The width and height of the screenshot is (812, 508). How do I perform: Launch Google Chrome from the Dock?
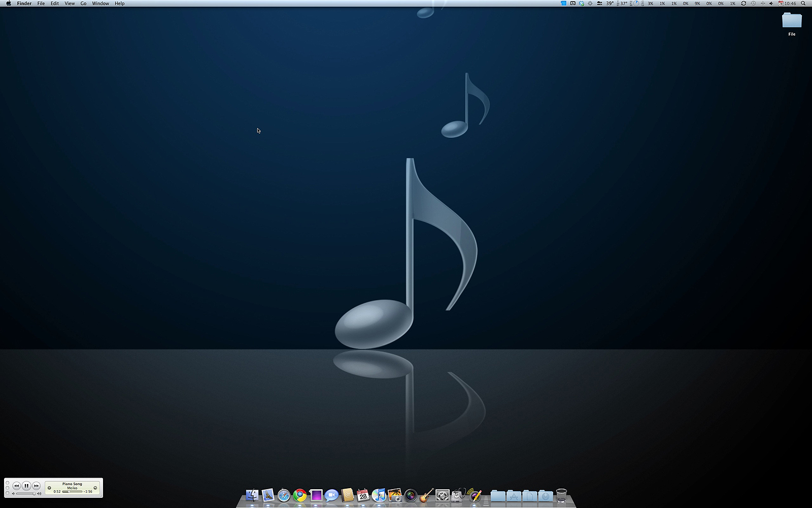click(300, 495)
